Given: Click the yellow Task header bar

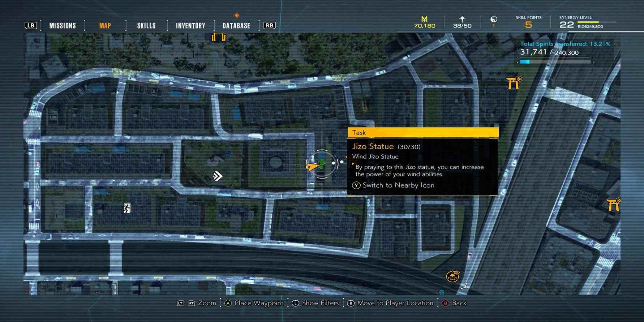Looking at the screenshot, I should (423, 133).
